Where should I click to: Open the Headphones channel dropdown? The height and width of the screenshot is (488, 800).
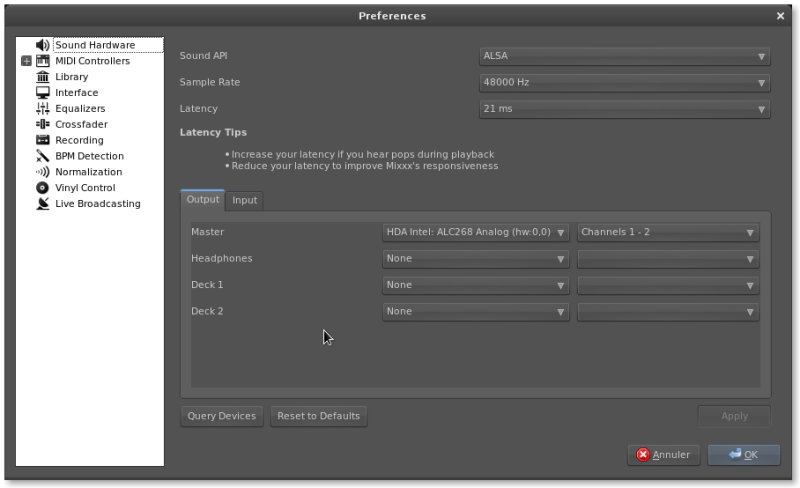pos(668,259)
